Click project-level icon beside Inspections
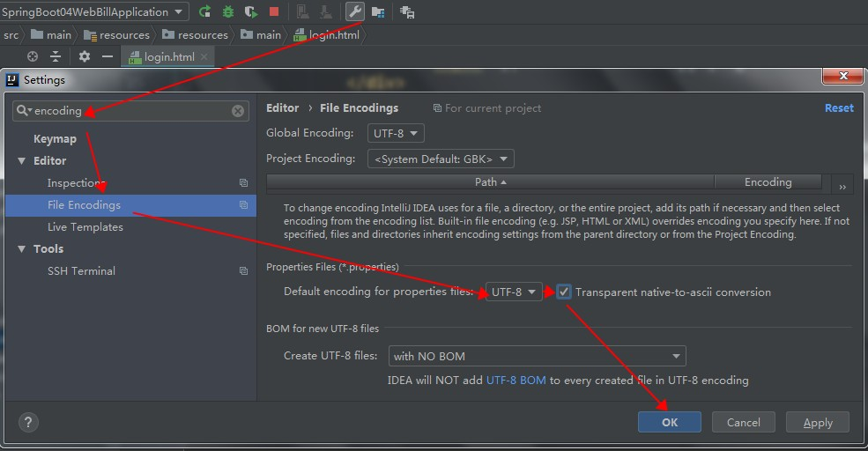This screenshot has height=451, width=868. click(243, 182)
